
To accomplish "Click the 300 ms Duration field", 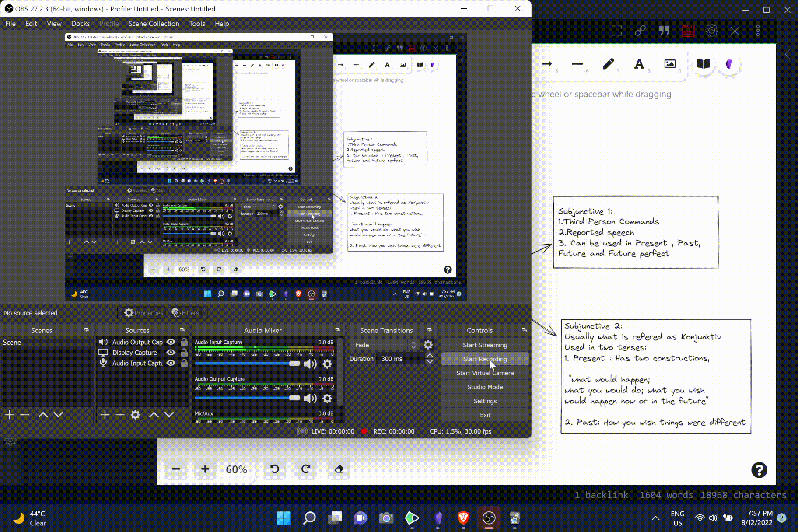I will [x=400, y=359].
